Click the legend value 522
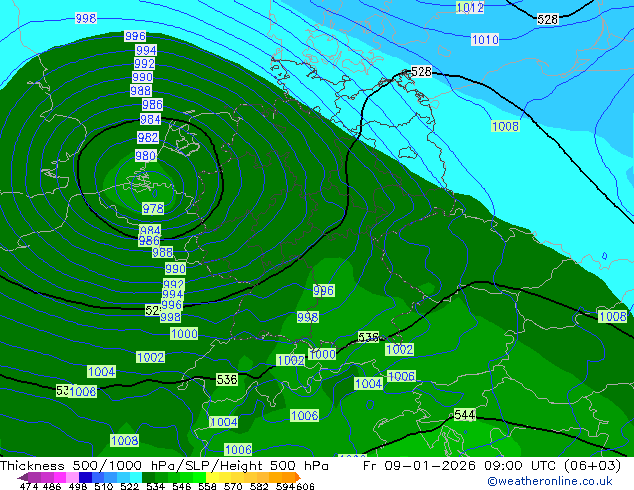The image size is (634, 490). (129, 486)
